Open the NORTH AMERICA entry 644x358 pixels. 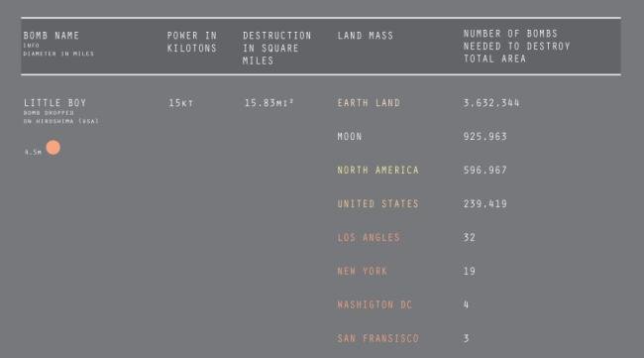(x=377, y=171)
